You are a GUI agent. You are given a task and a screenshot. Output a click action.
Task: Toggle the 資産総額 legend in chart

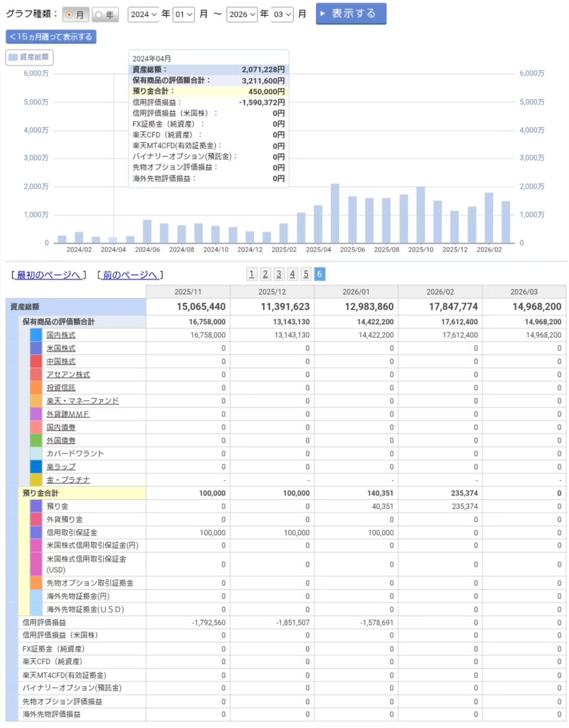[29, 58]
